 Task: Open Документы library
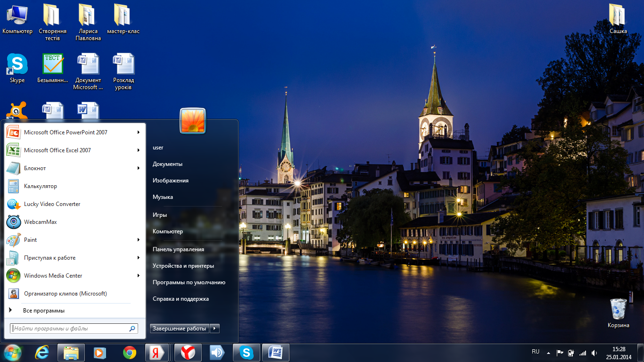[x=167, y=164]
